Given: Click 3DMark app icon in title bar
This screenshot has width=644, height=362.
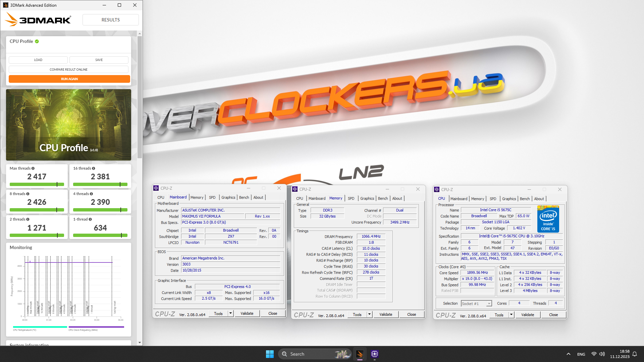Looking at the screenshot, I should tap(5, 5).
